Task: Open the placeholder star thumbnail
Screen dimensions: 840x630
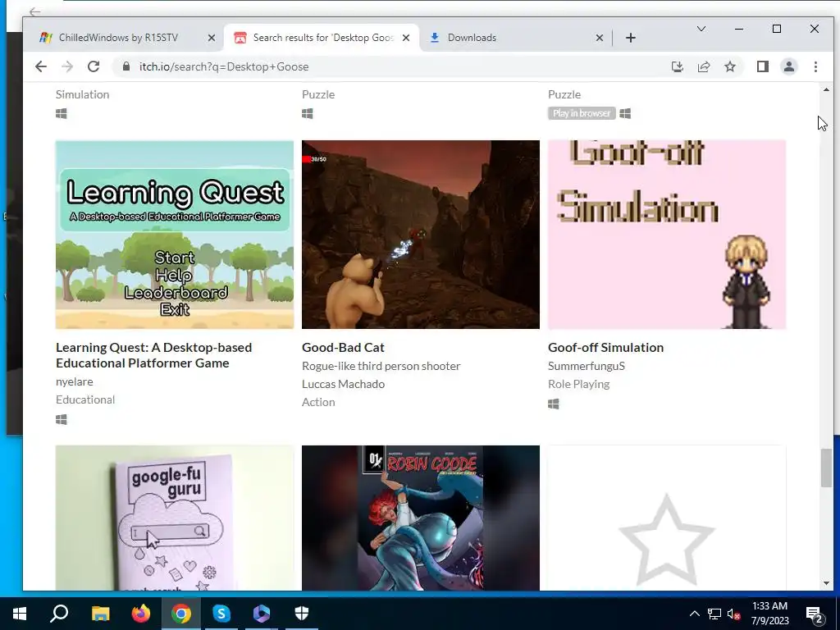Action: [667, 518]
